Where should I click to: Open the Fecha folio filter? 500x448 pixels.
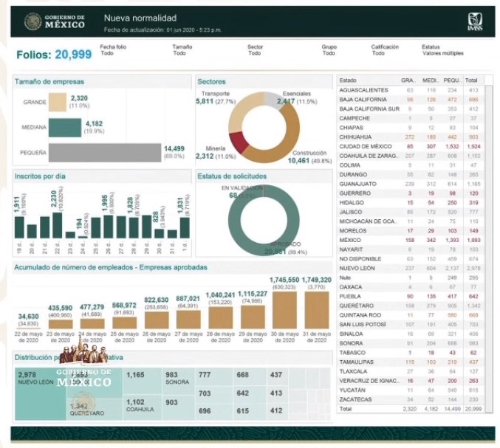click(x=113, y=50)
